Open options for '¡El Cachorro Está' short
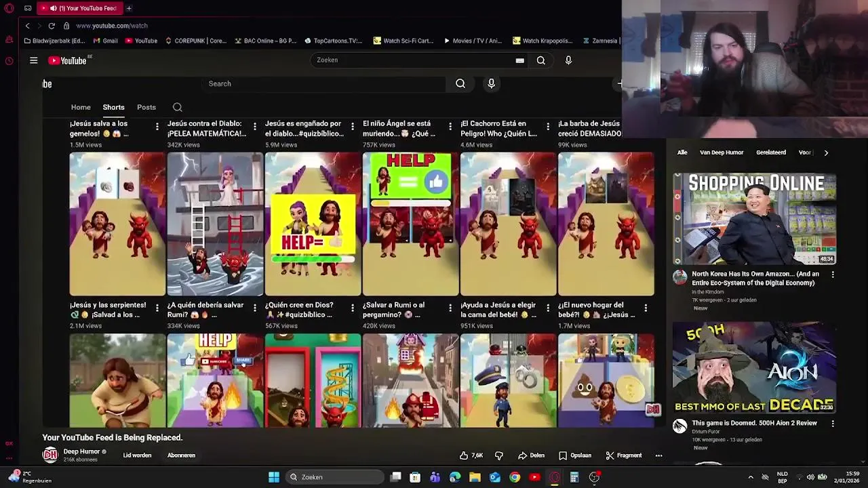 coord(548,127)
